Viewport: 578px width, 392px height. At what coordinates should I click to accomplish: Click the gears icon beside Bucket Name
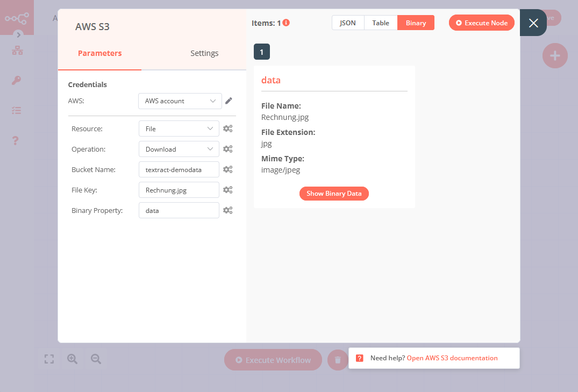point(228,170)
